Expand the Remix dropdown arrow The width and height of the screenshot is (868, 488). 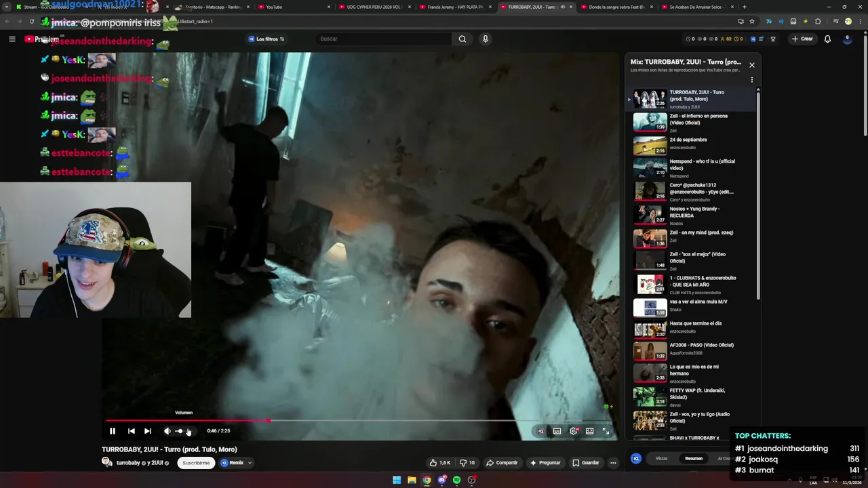[x=250, y=463]
